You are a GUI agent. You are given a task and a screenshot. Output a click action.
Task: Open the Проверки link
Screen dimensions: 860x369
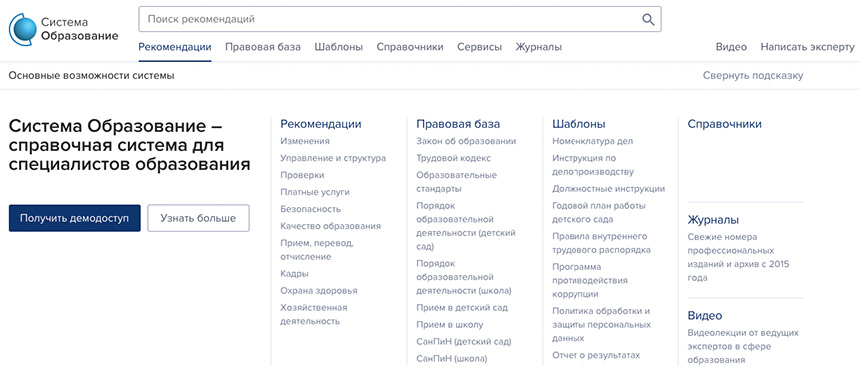(302, 175)
